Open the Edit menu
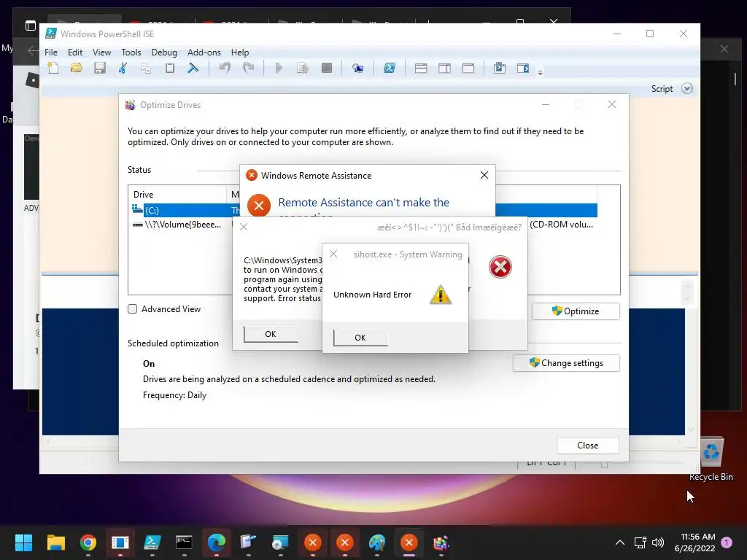Viewport: 747px width, 560px height. pyautogui.click(x=75, y=52)
